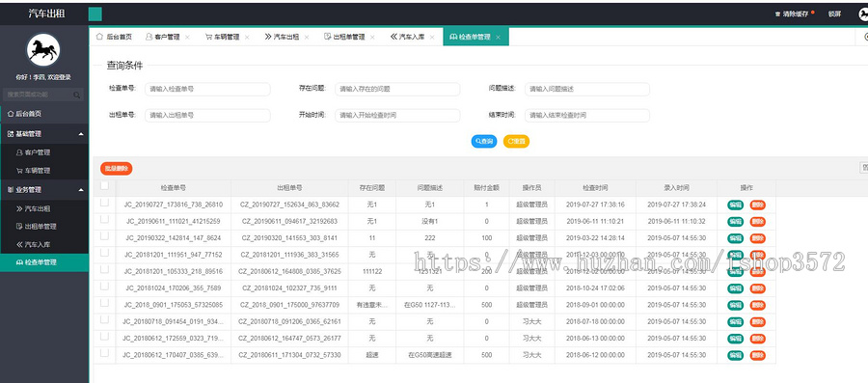
Task: Check the row JC_20190727_173816_738_26810
Action: point(104,204)
